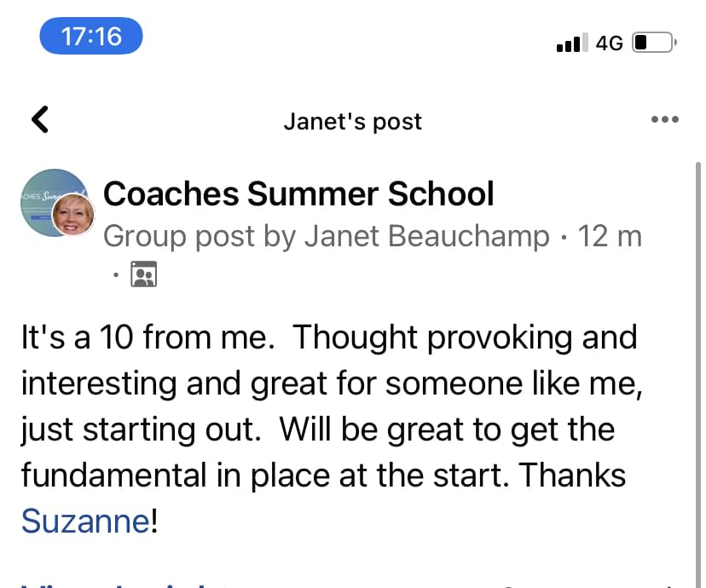Viewport: 706px width, 588px height.
Task: Tap the group members privacy icon
Action: point(143,274)
